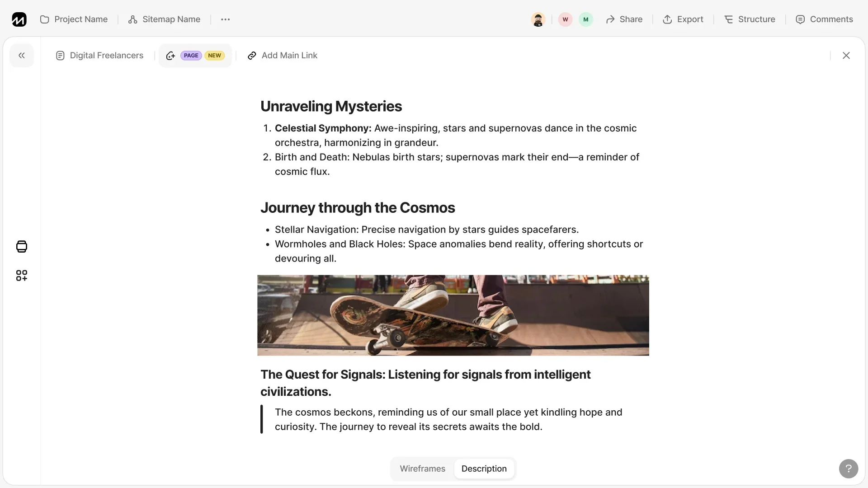Click the stacked layers sidebar icon

tap(22, 247)
